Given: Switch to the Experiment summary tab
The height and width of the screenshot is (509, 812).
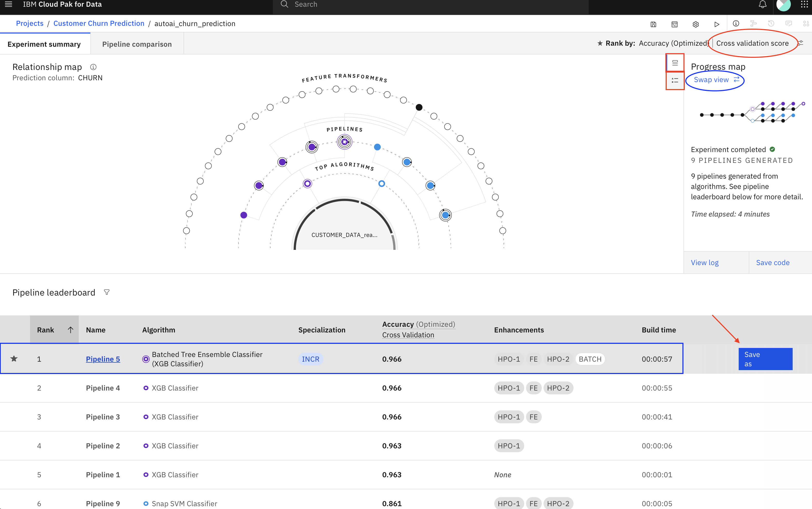Looking at the screenshot, I should pos(45,44).
